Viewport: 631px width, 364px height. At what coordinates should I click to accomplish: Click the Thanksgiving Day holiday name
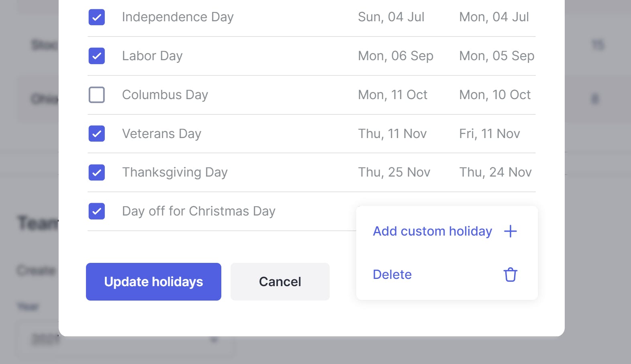(175, 172)
